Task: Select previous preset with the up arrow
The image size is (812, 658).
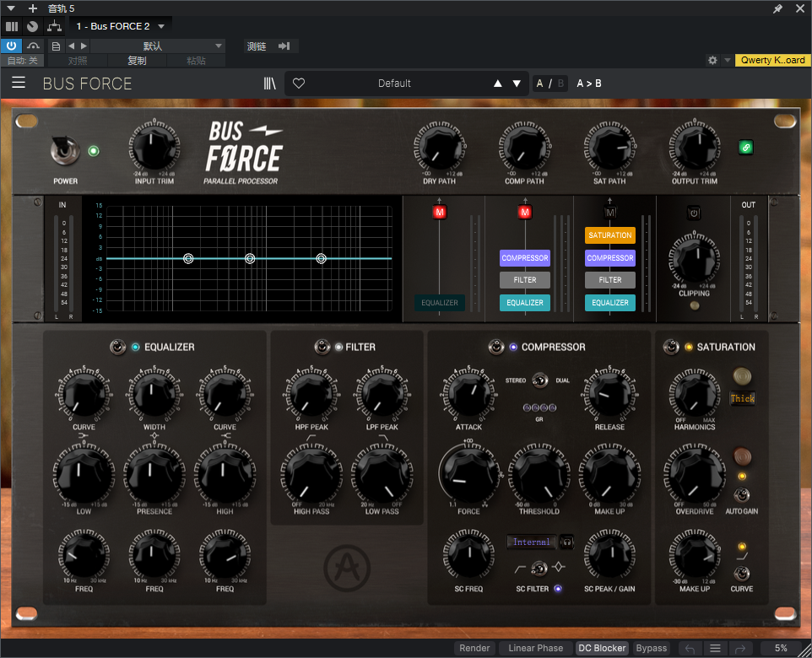Action: coord(498,84)
